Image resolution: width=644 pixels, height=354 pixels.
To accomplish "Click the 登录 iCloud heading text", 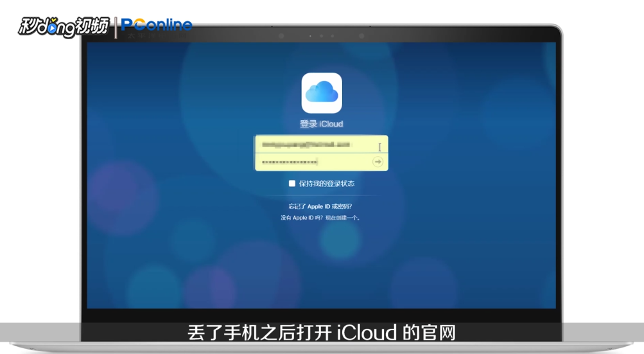I will point(321,124).
